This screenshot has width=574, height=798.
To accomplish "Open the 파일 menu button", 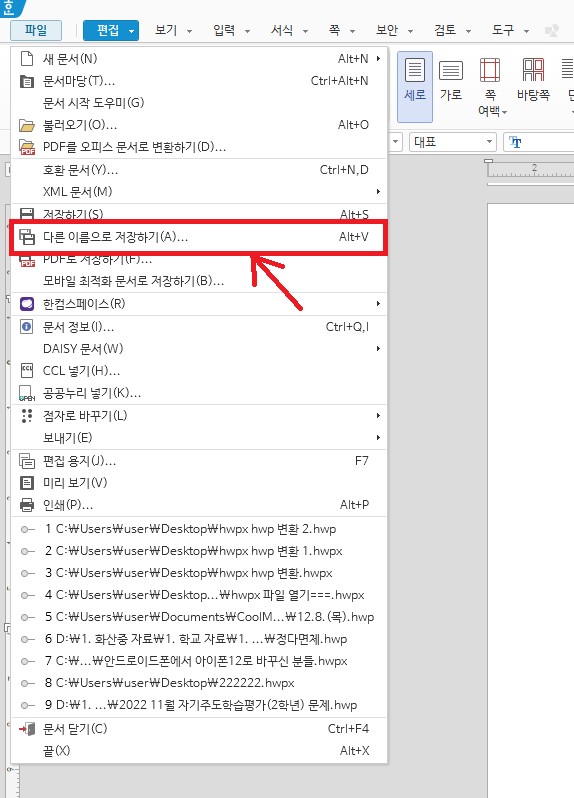I will 36,30.
